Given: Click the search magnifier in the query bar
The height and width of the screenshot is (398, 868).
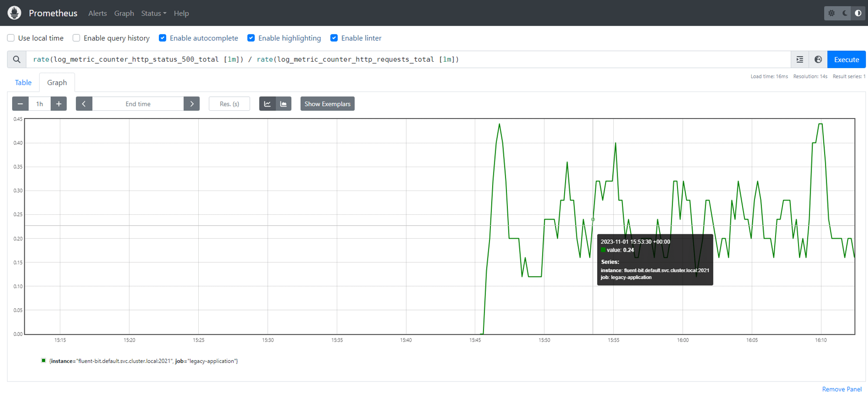Looking at the screenshot, I should tap(16, 59).
